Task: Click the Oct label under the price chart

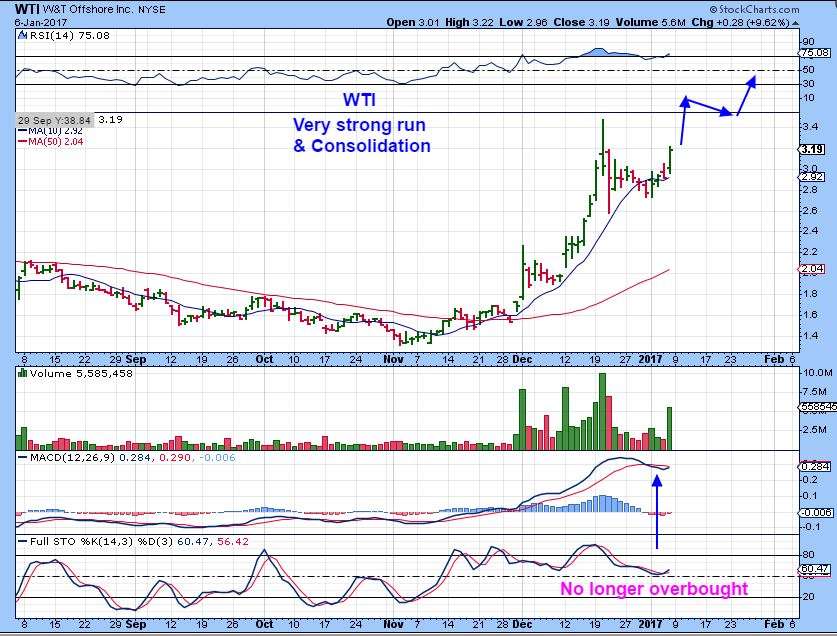Action: (x=264, y=359)
